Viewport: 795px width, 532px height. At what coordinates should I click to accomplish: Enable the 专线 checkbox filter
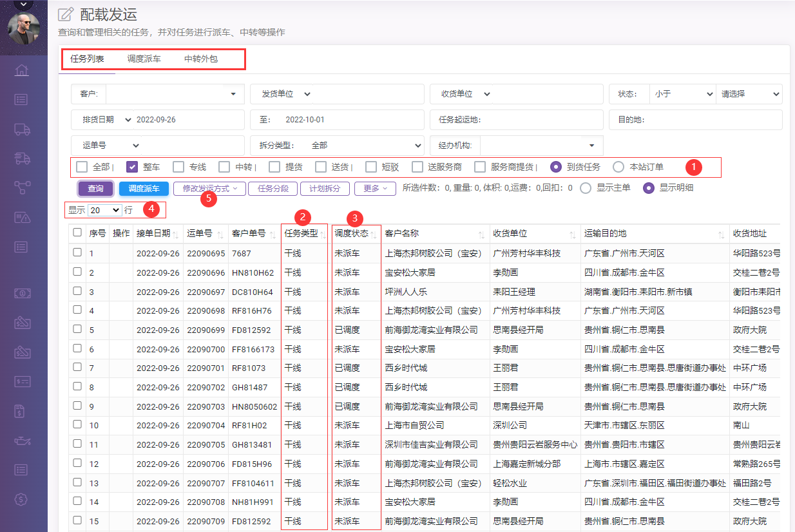(x=178, y=167)
